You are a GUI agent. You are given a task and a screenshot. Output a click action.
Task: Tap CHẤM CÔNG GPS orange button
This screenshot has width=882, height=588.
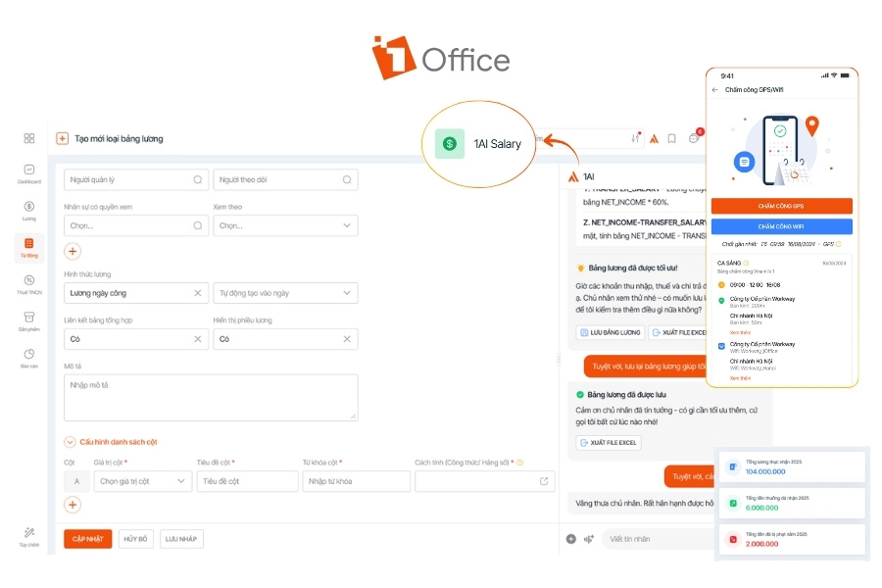point(781,206)
